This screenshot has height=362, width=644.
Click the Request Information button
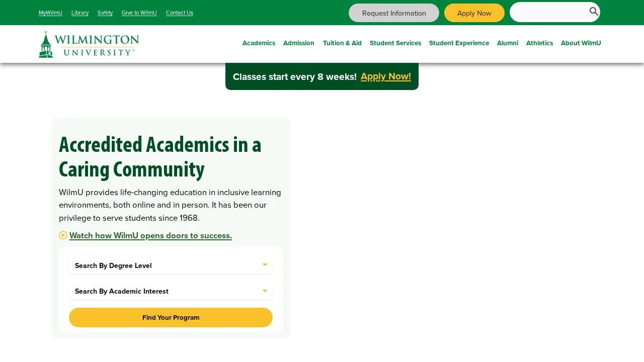click(x=394, y=13)
